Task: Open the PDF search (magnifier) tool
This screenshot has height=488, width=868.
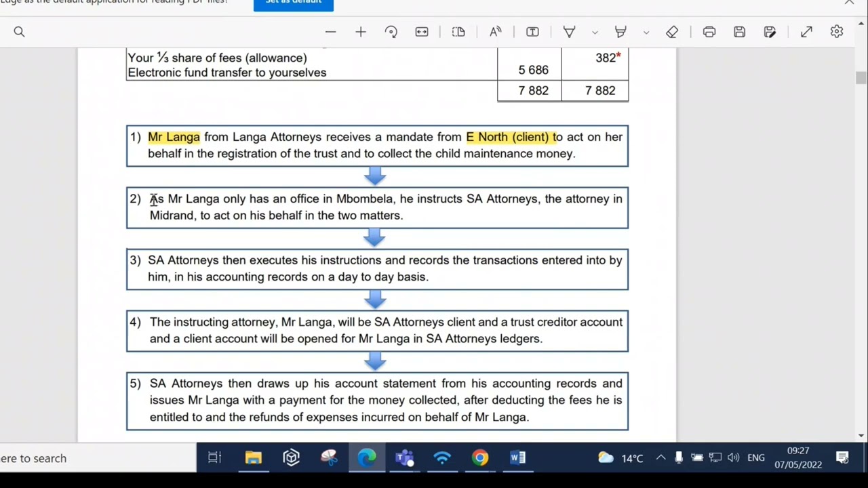Action: pos(19,32)
